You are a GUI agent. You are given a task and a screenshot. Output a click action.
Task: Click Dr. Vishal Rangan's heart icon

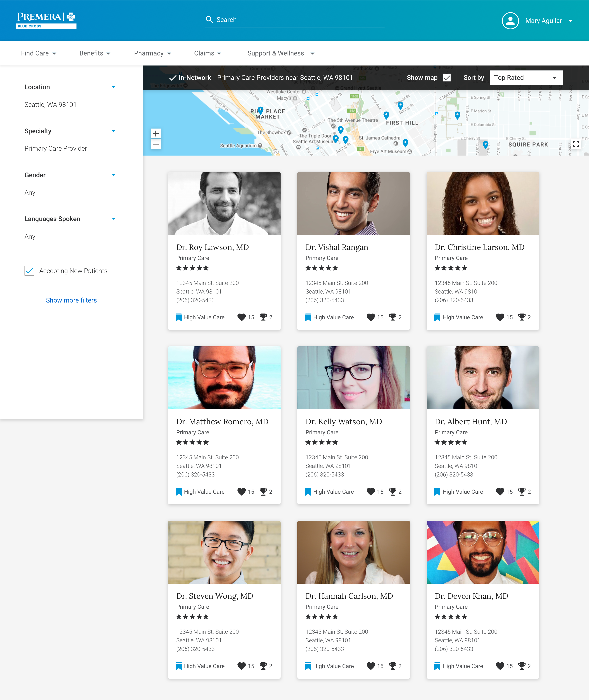(x=371, y=317)
